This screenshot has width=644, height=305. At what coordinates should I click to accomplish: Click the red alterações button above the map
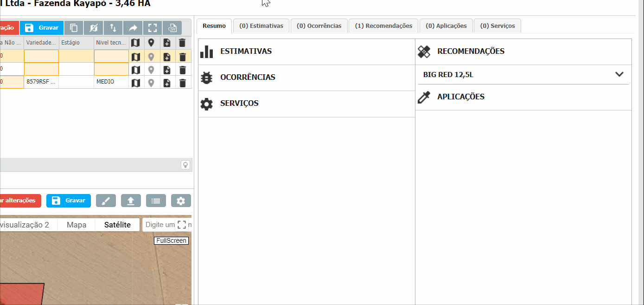[20, 201]
